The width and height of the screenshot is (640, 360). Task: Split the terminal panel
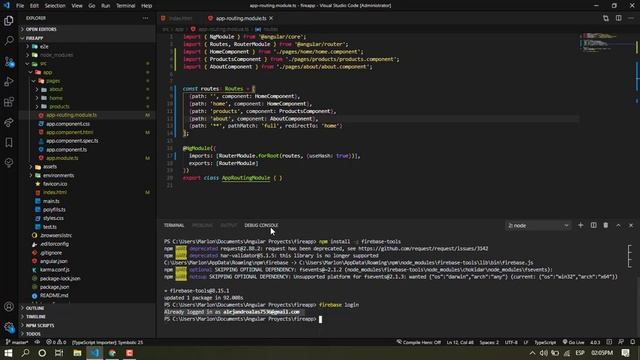pyautogui.click(x=593, y=225)
